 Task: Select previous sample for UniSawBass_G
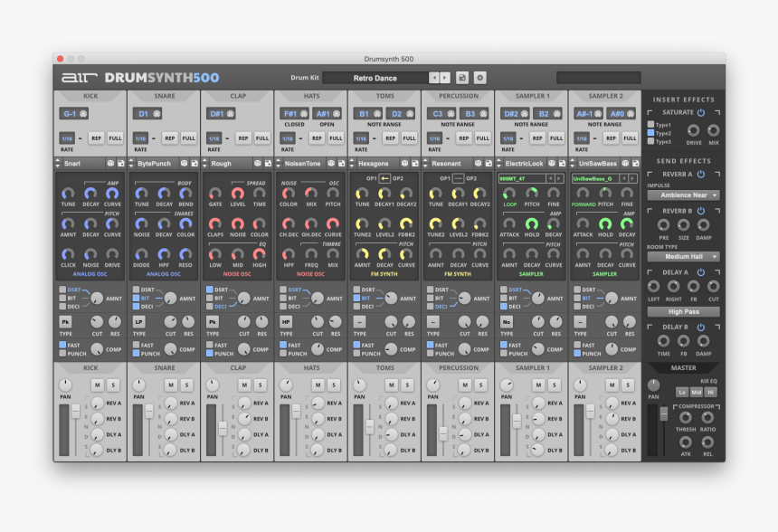tap(623, 178)
